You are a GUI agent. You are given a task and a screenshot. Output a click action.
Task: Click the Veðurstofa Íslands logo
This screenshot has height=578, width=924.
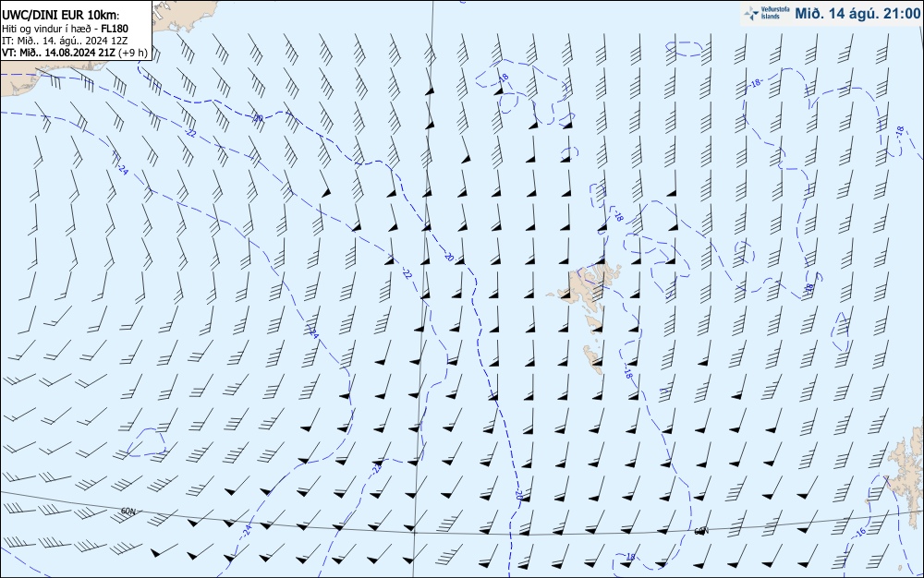coord(766,14)
